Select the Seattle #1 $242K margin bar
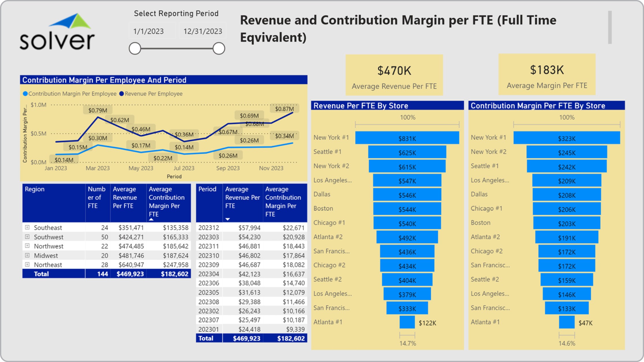 coord(566,167)
